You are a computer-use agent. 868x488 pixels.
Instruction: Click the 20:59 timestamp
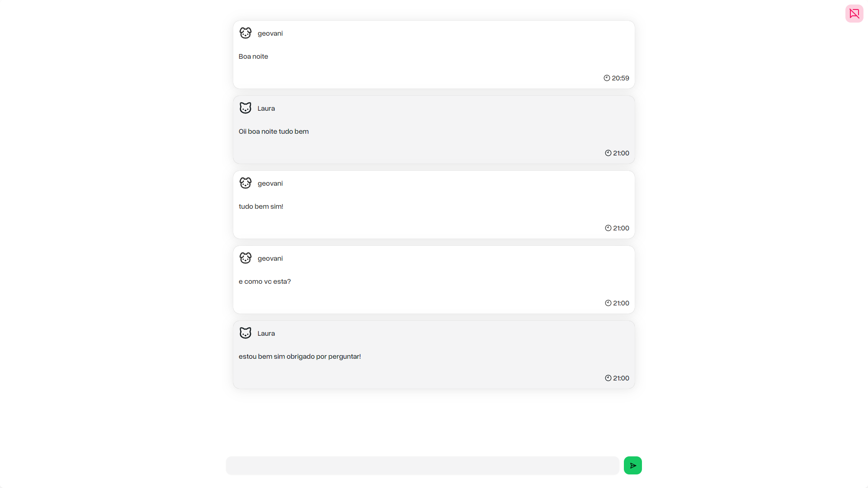pyautogui.click(x=620, y=78)
